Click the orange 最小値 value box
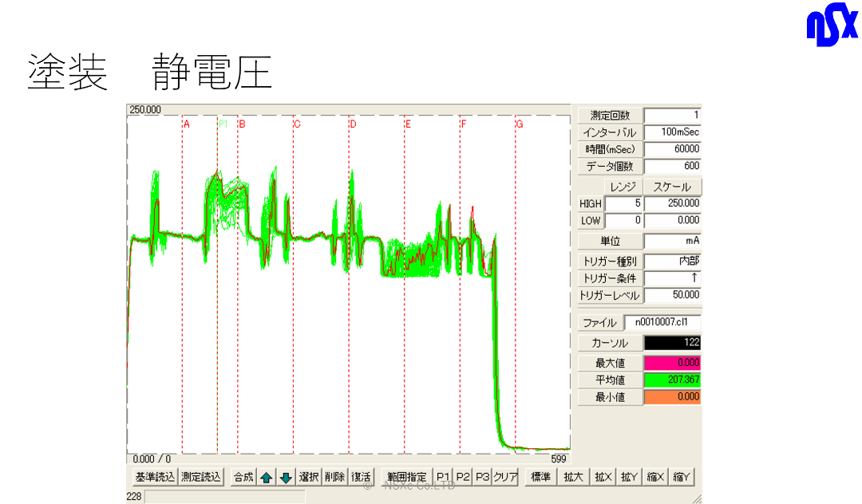Screen dimensions: 862x504 672,397
